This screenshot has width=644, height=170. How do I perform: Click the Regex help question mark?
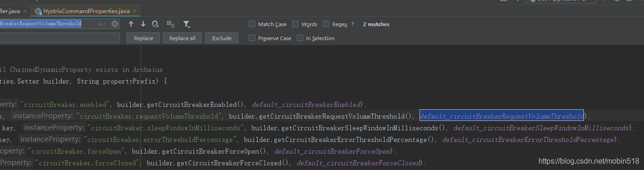click(x=352, y=24)
